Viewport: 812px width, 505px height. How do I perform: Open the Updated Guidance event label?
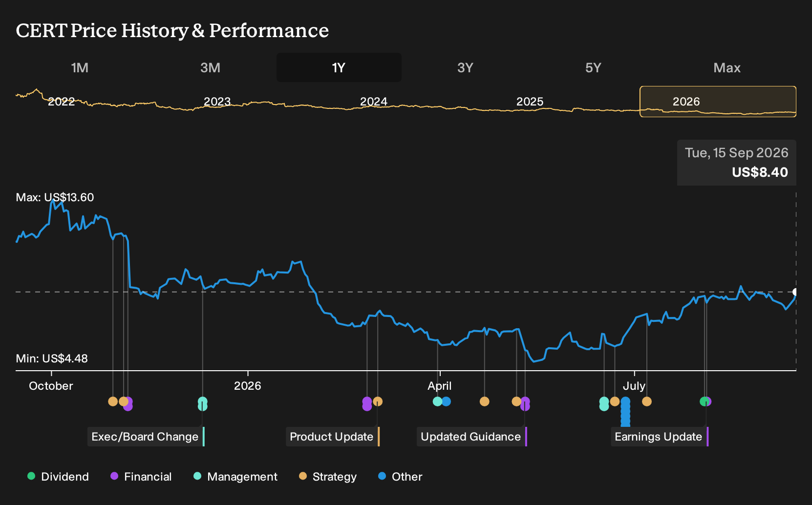tap(471, 437)
